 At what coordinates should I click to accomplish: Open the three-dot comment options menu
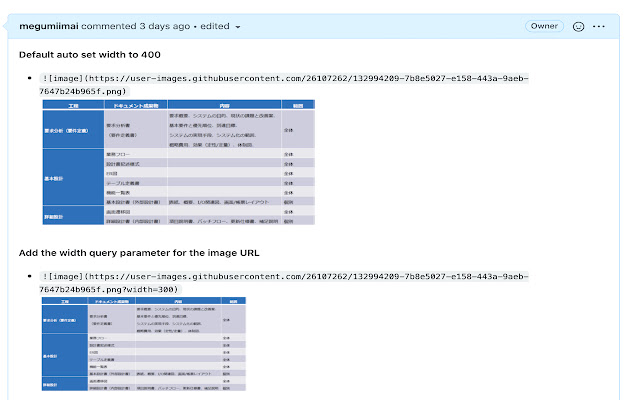pyautogui.click(x=599, y=27)
